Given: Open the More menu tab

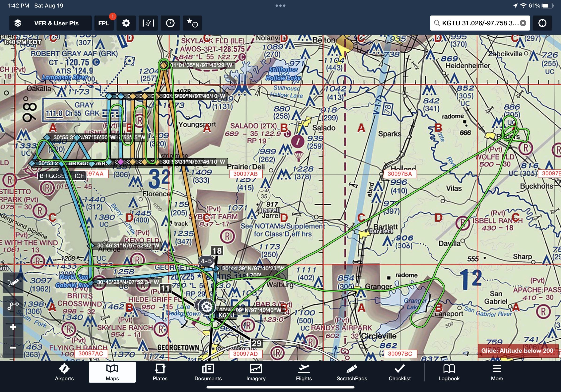Looking at the screenshot, I should pyautogui.click(x=497, y=373).
